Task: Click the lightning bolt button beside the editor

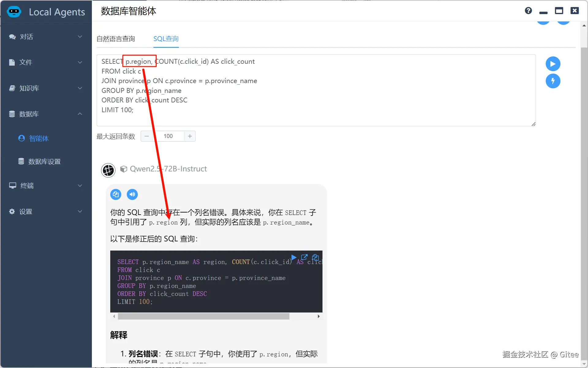Action: (x=553, y=81)
